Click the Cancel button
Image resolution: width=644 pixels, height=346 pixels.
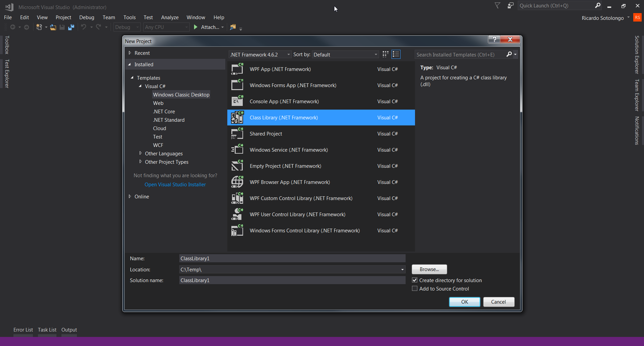(499, 302)
